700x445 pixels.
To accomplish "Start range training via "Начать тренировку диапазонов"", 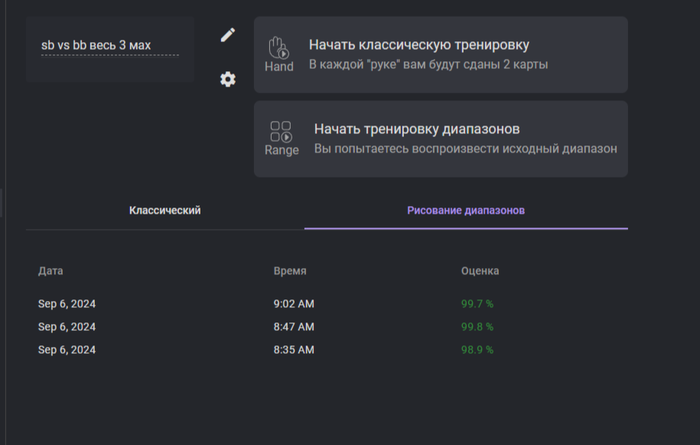I will tap(416, 129).
